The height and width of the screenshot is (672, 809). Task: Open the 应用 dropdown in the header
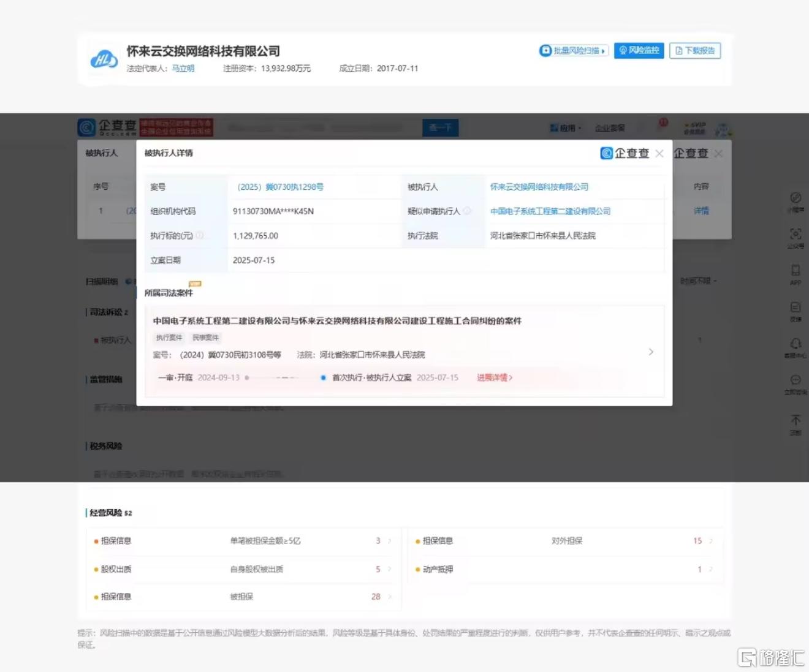566,128
